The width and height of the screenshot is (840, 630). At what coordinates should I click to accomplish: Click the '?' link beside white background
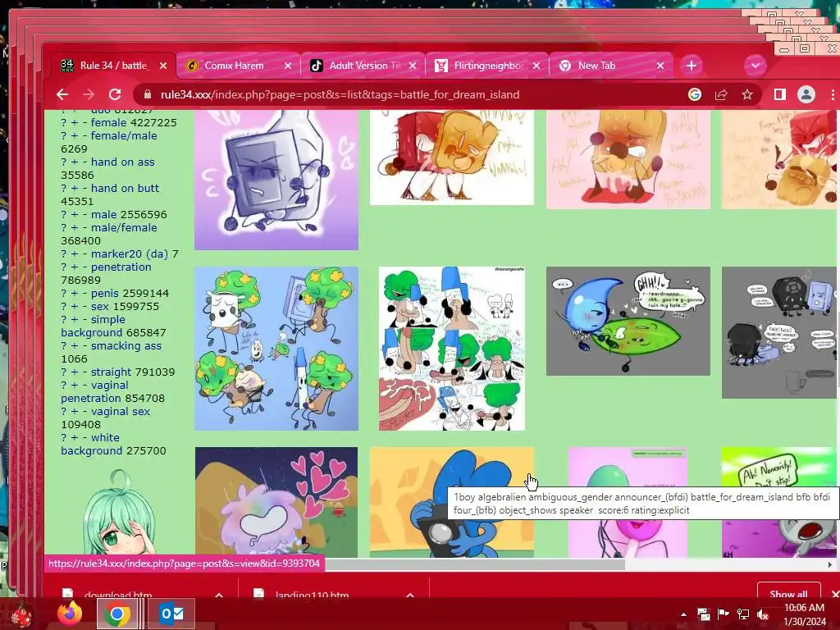click(x=63, y=438)
